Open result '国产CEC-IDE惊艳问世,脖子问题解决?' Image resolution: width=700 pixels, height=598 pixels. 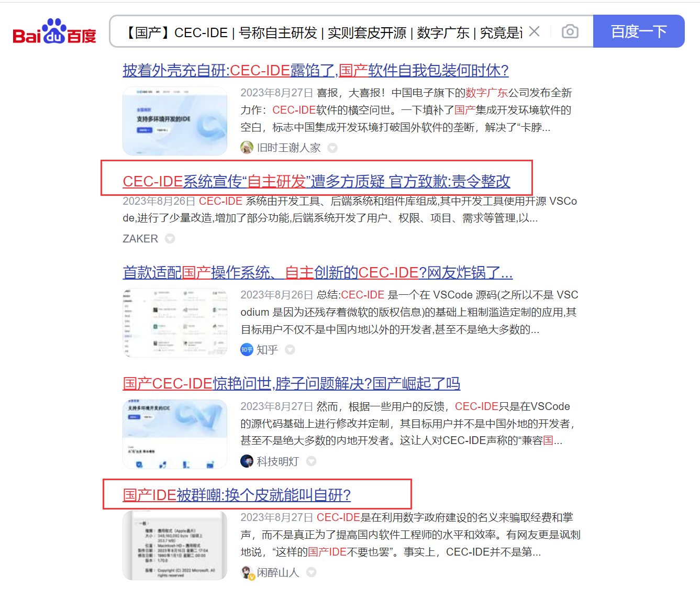[x=291, y=383]
